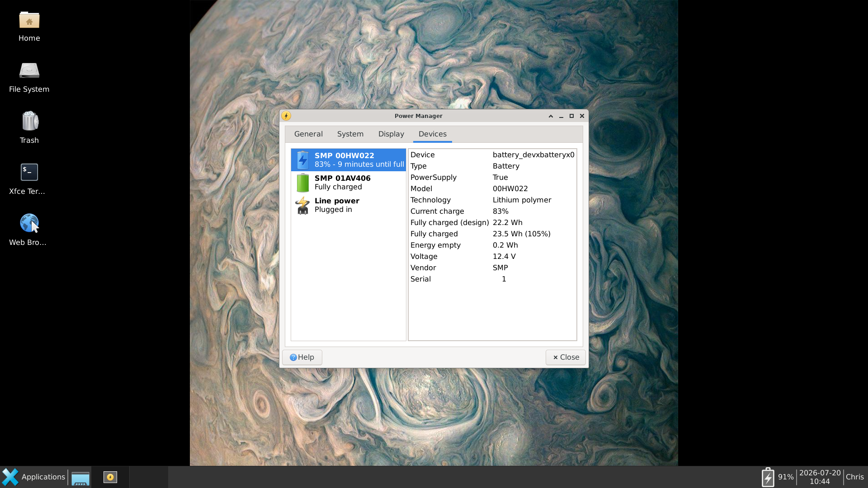Select the Line power plug icon

[x=302, y=205]
